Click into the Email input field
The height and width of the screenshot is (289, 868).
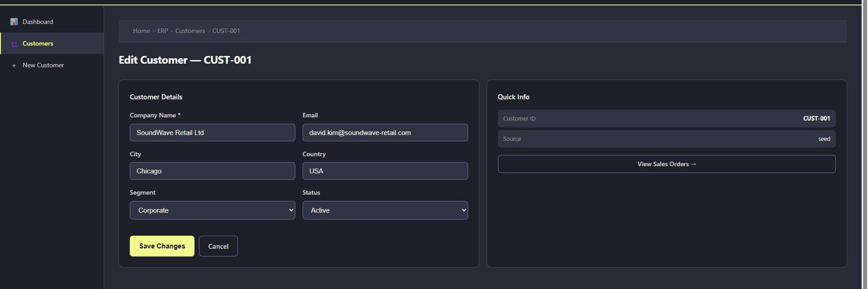click(385, 132)
